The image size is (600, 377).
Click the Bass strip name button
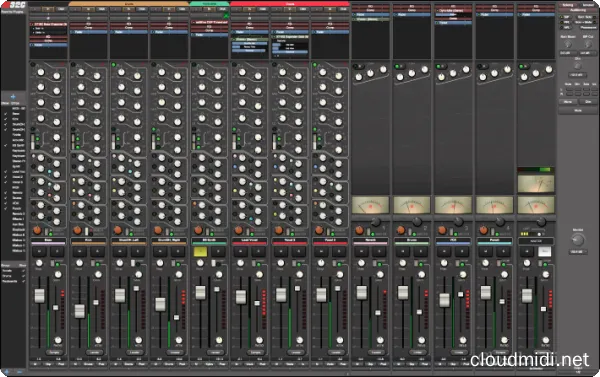[x=48, y=240]
